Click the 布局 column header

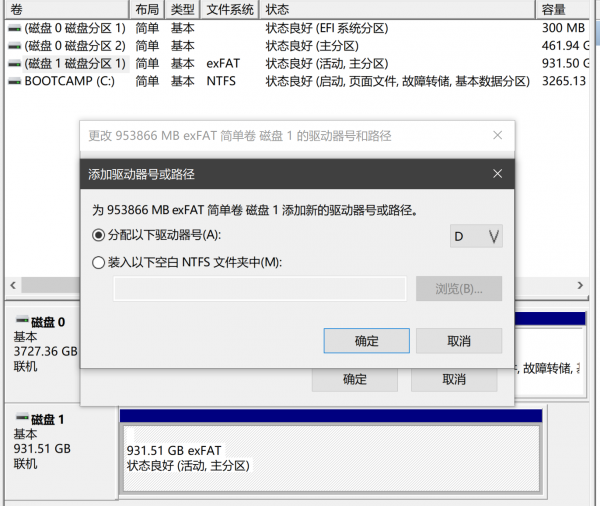pos(147,9)
